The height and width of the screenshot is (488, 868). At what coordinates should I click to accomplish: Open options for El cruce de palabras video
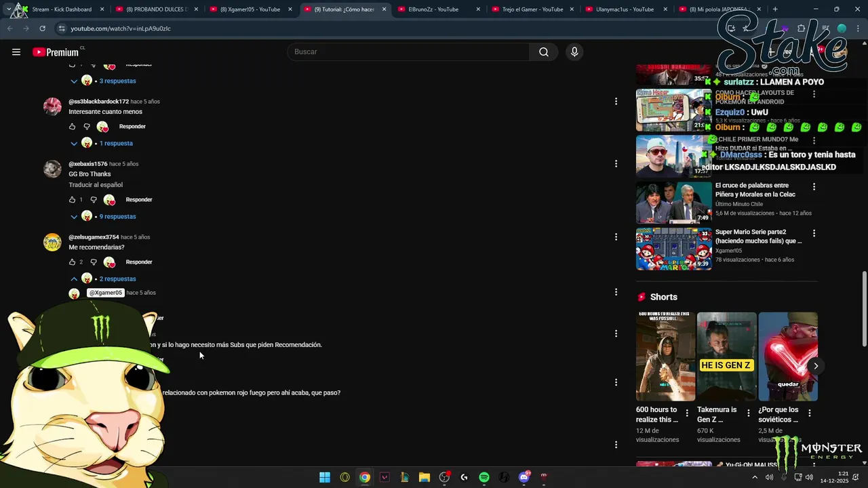pyautogui.click(x=814, y=186)
